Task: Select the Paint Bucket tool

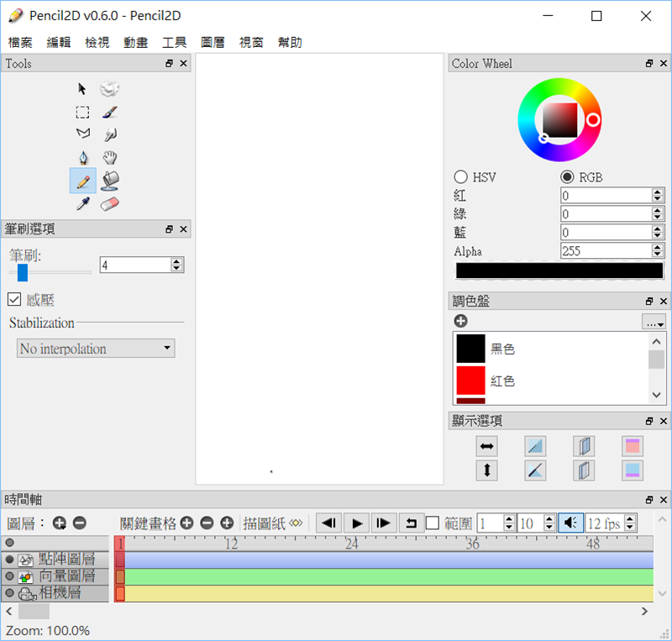Action: tap(109, 180)
